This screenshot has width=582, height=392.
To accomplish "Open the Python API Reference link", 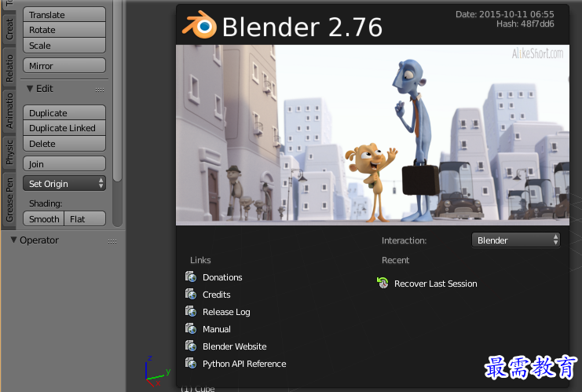I will pos(244,364).
